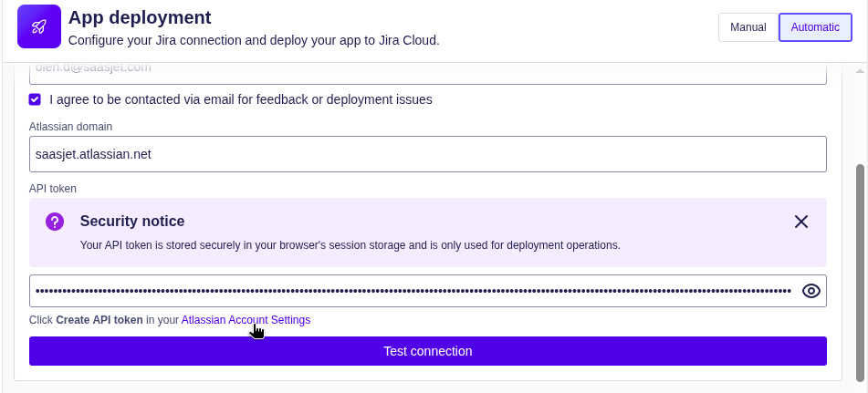Select the Automatic deployment mode
This screenshot has width=868, height=393.
[814, 27]
